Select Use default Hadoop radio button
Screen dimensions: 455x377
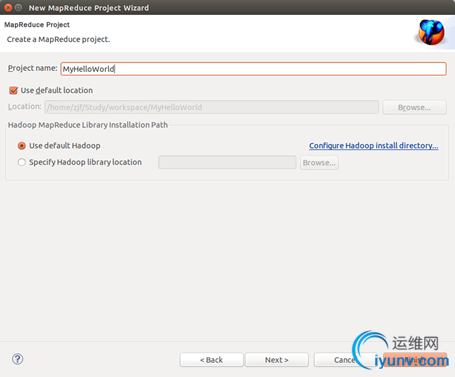[x=22, y=146]
